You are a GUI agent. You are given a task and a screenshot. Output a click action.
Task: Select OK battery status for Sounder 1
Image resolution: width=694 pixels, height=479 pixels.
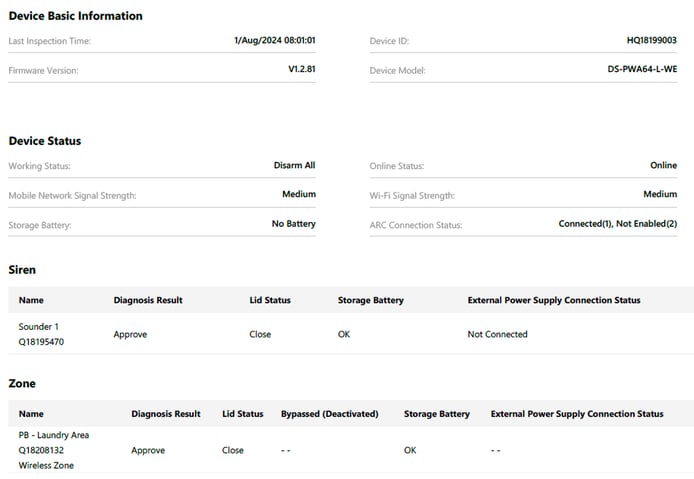(344, 334)
